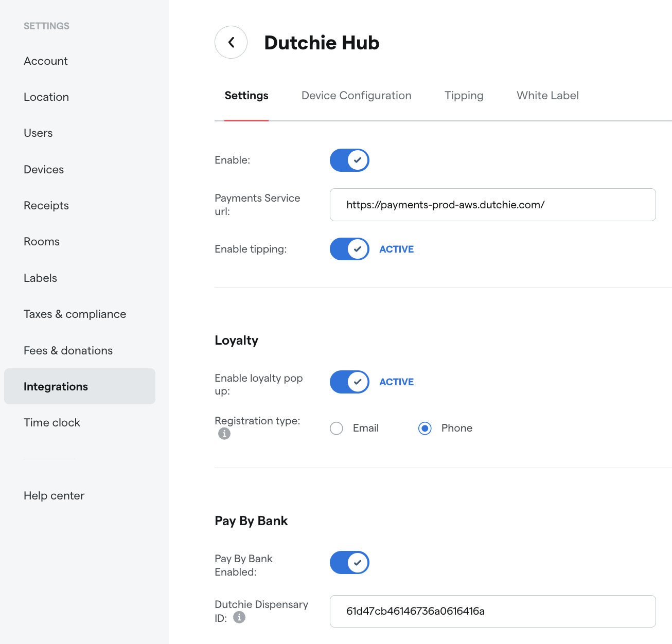
Task: Open the Time clock section
Action: 51,422
